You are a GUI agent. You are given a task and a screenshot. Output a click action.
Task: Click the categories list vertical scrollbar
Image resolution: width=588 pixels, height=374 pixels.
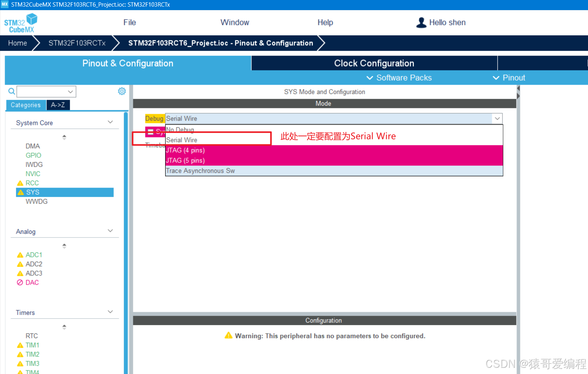126,243
